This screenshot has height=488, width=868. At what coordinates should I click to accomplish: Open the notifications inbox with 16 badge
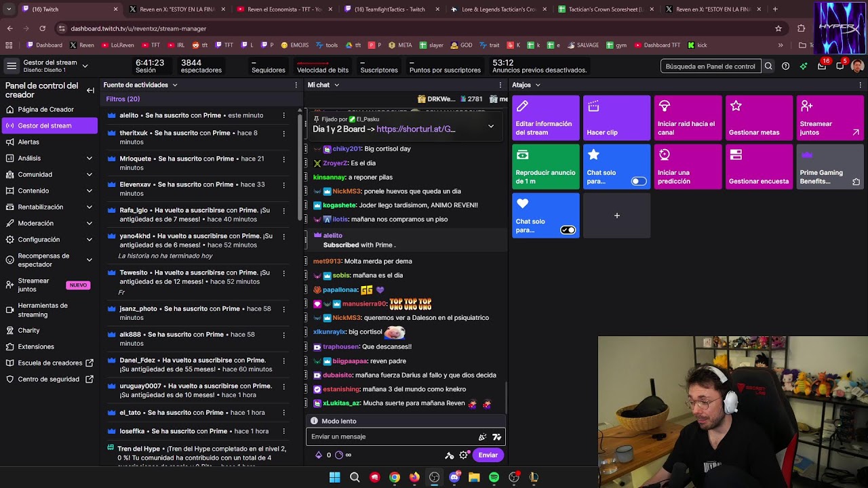[822, 66]
